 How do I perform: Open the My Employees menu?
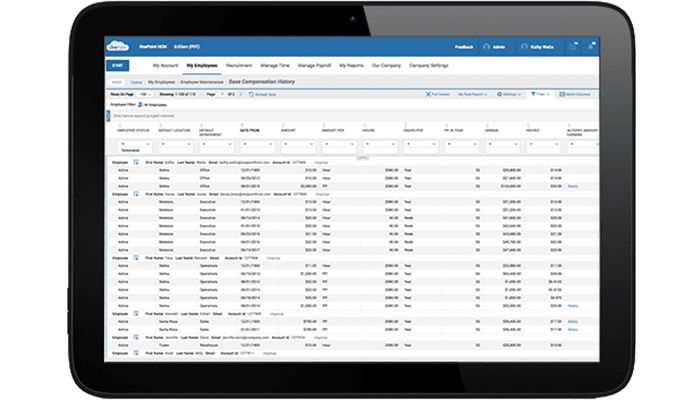pos(202,66)
